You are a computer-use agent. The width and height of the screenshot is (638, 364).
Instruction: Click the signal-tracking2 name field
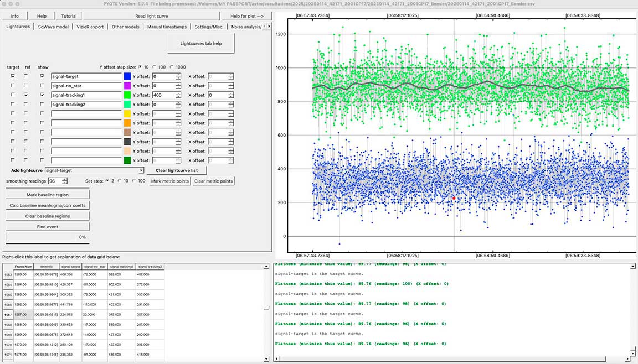coord(86,105)
